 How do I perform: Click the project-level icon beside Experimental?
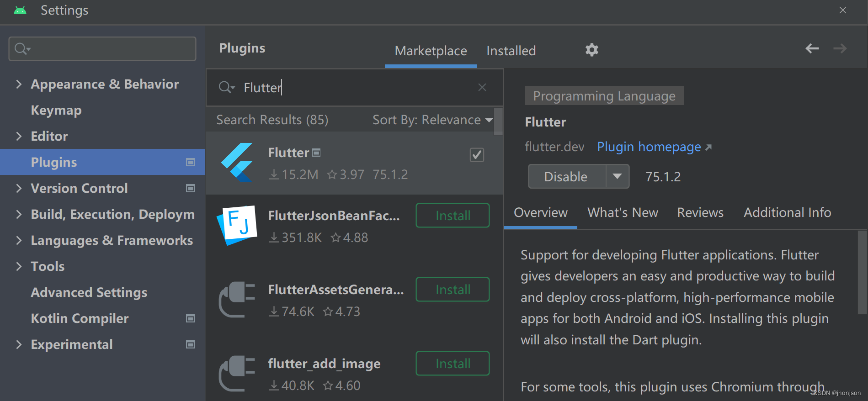191,344
